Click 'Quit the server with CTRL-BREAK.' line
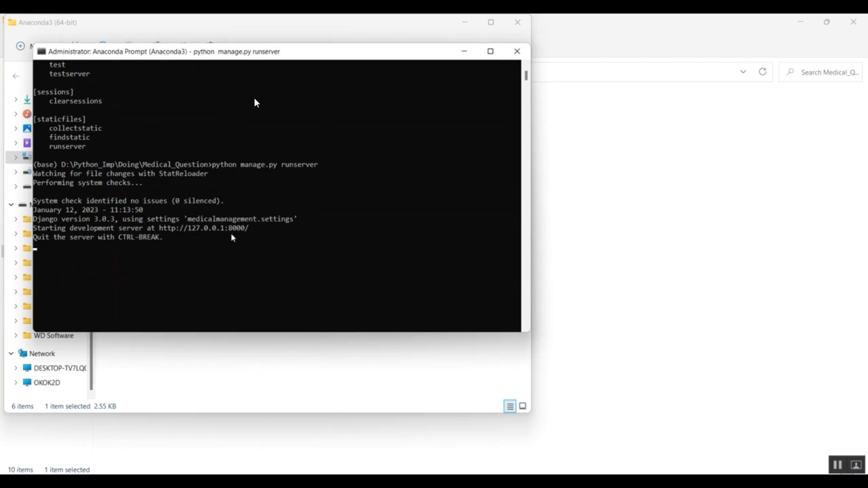Image resolution: width=868 pixels, height=488 pixels. [98, 238]
